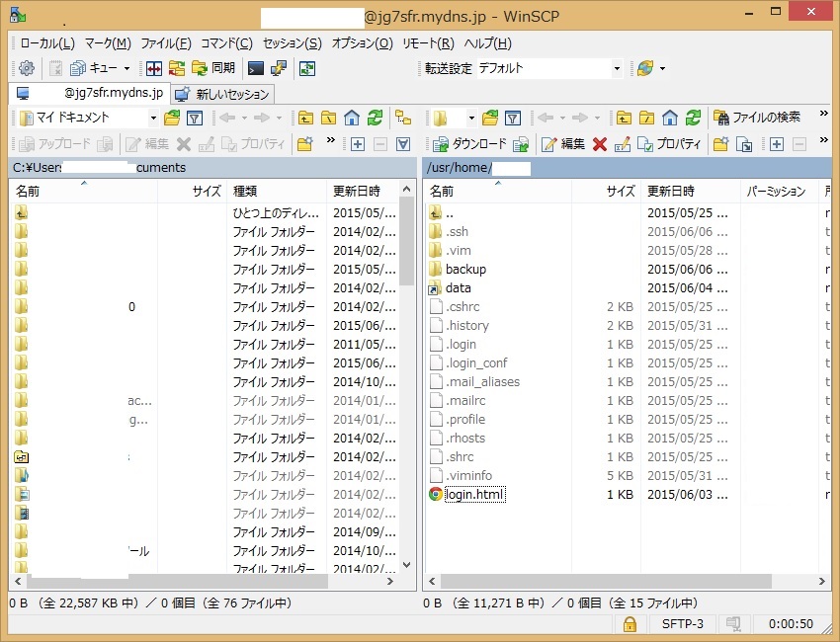Screen dimensions: 840x642
Task: Open the ローカル(L) menu
Action: (x=47, y=43)
